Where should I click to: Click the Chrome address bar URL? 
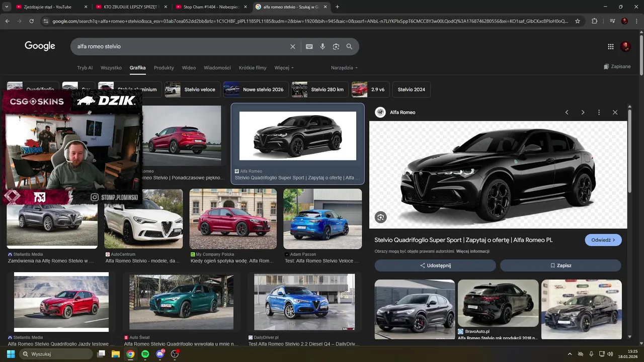pyautogui.click(x=310, y=21)
